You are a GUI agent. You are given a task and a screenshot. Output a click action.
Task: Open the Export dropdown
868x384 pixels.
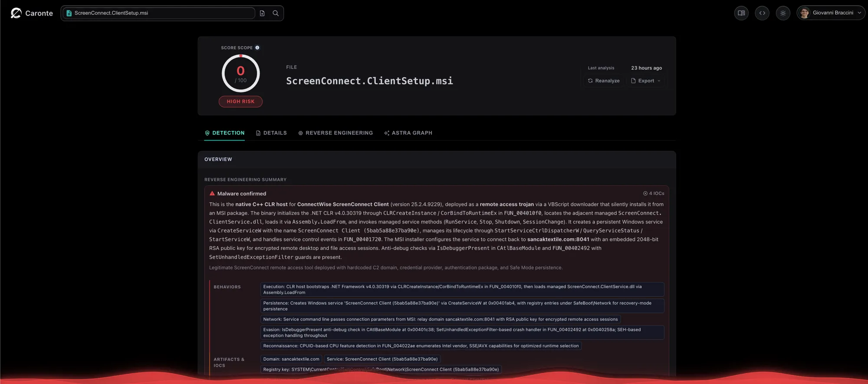(646, 81)
